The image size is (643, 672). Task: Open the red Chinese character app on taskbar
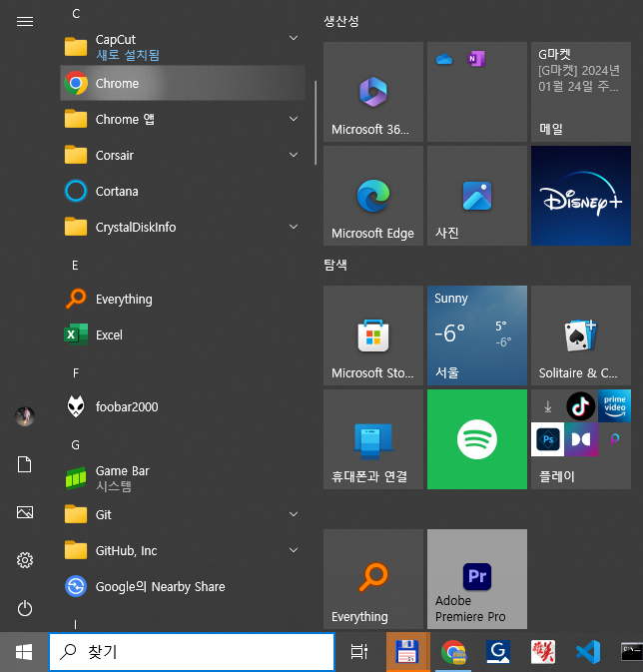tap(543, 652)
